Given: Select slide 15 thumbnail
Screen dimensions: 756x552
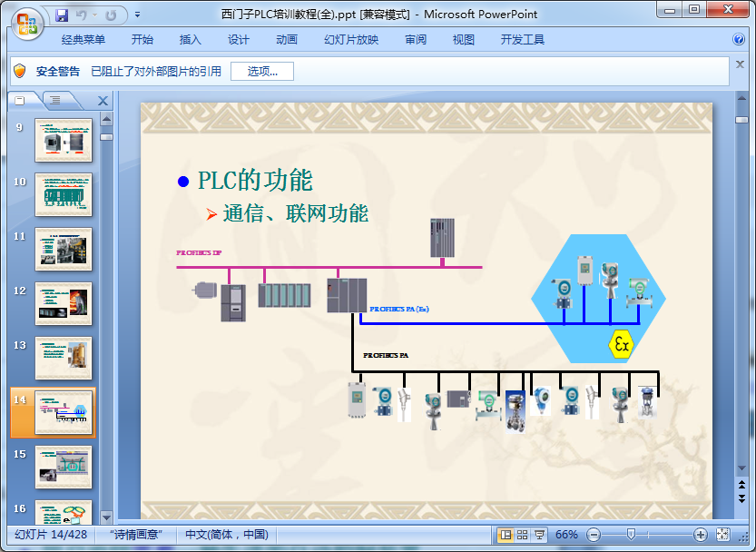Looking at the screenshot, I should (x=64, y=467).
